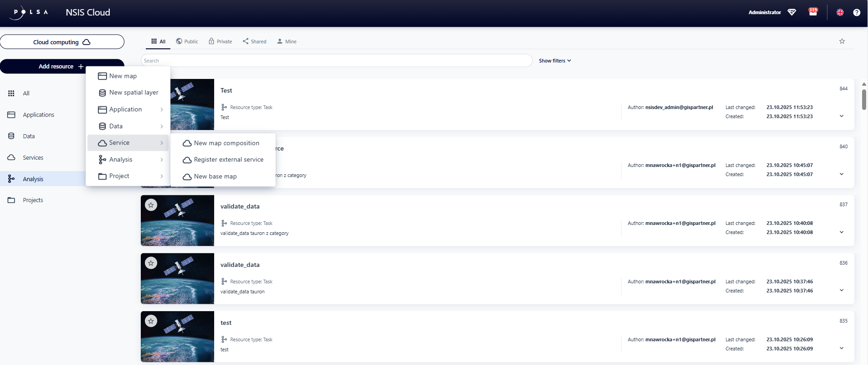Open the language selector flag icon
Screen dimensions: 868x365
pyautogui.click(x=840, y=12)
